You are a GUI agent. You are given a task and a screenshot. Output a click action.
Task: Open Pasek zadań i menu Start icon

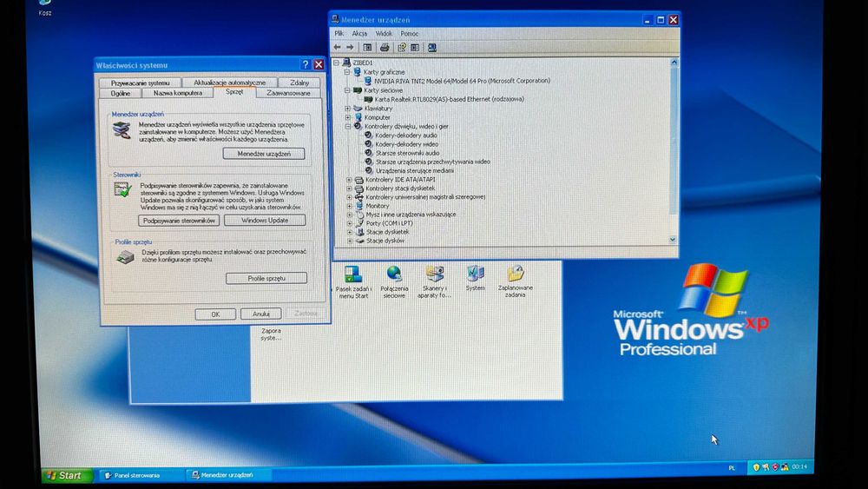(353, 282)
